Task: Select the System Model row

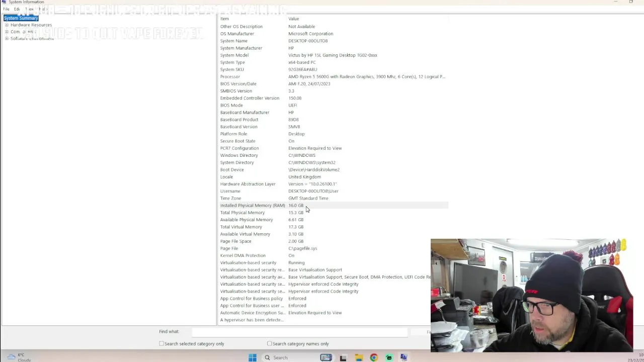Action: pyautogui.click(x=333, y=55)
